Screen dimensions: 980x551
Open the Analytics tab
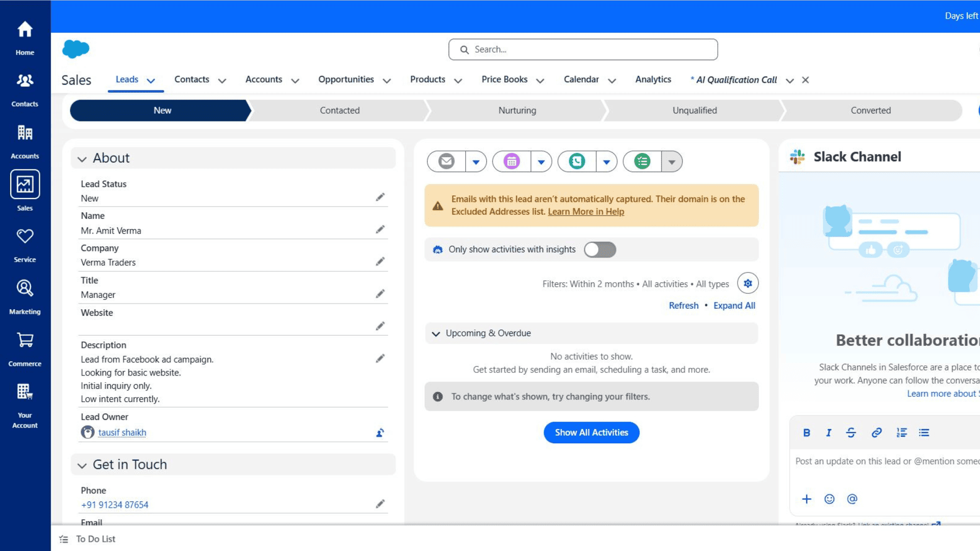(x=653, y=79)
